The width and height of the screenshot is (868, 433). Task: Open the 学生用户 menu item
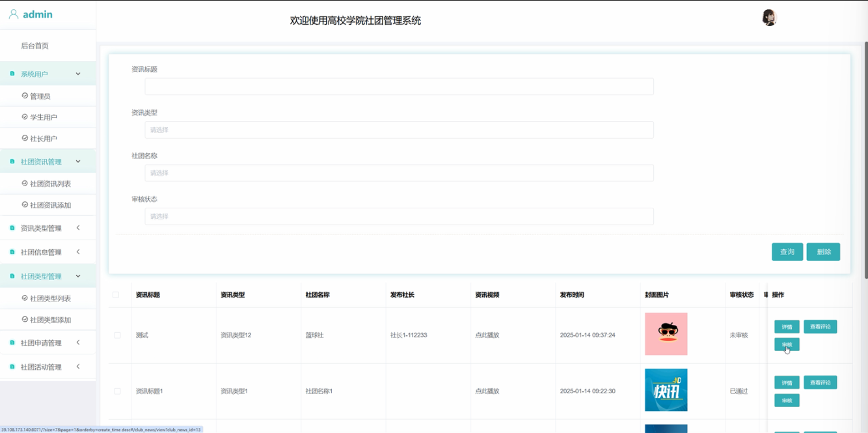(x=44, y=117)
